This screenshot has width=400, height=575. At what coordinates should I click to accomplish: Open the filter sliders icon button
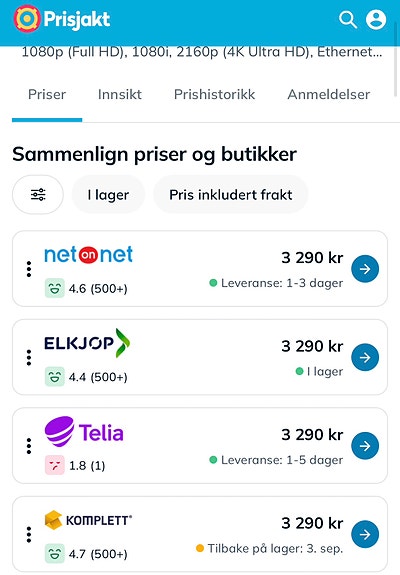click(x=38, y=194)
